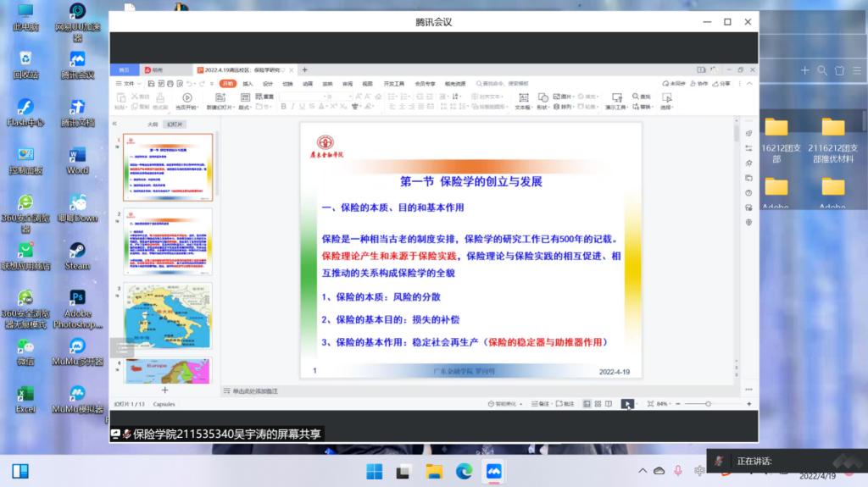Screen dimensions: 868x487
Task: Toggle Underline formatting button
Action: [x=303, y=106]
